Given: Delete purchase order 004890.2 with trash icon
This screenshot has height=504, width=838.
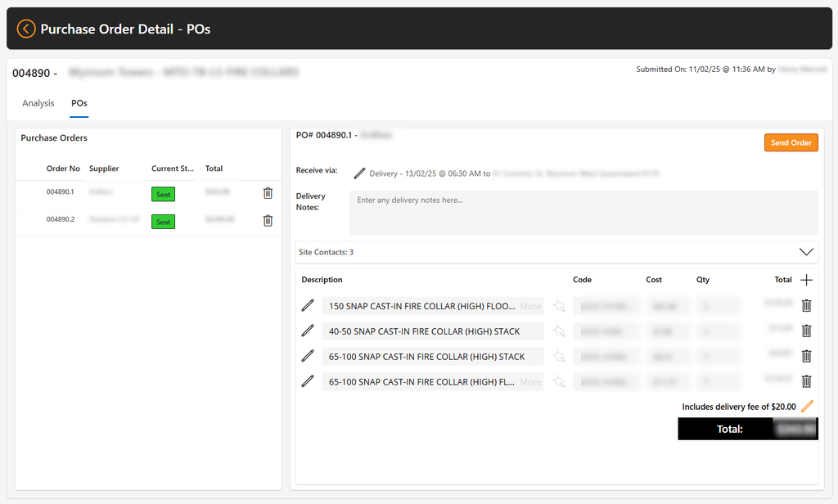Looking at the screenshot, I should (268, 221).
